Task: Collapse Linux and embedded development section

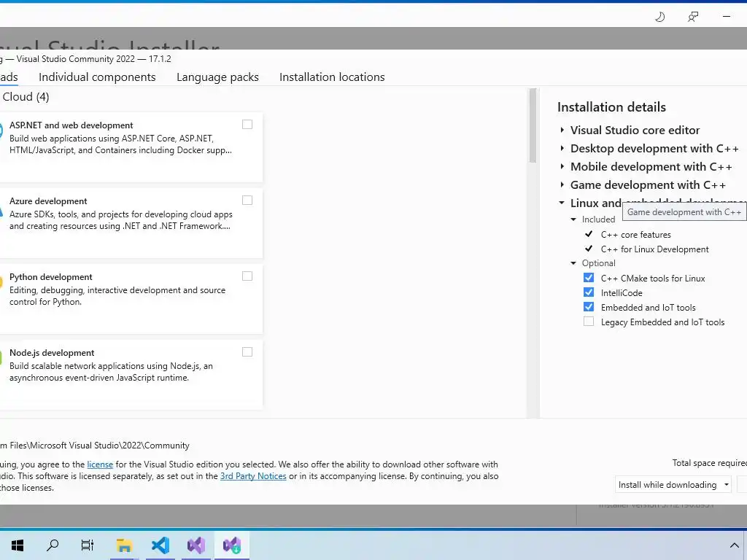Action: [562, 203]
